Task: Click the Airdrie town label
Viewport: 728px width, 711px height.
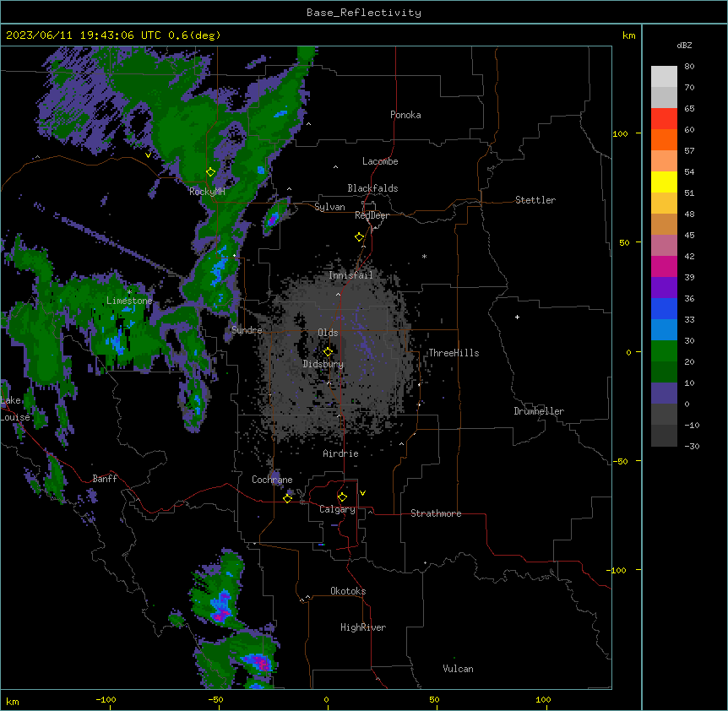Action: click(x=341, y=453)
